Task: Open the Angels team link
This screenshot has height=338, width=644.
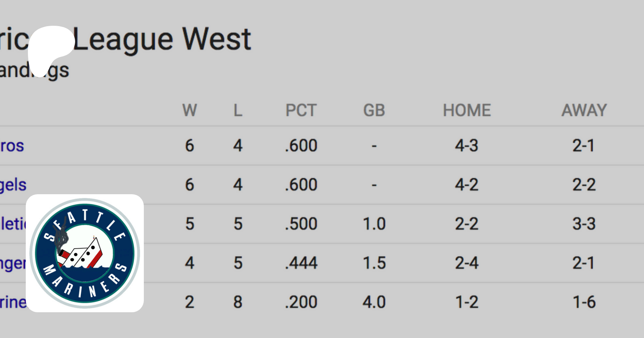Action: click(13, 185)
